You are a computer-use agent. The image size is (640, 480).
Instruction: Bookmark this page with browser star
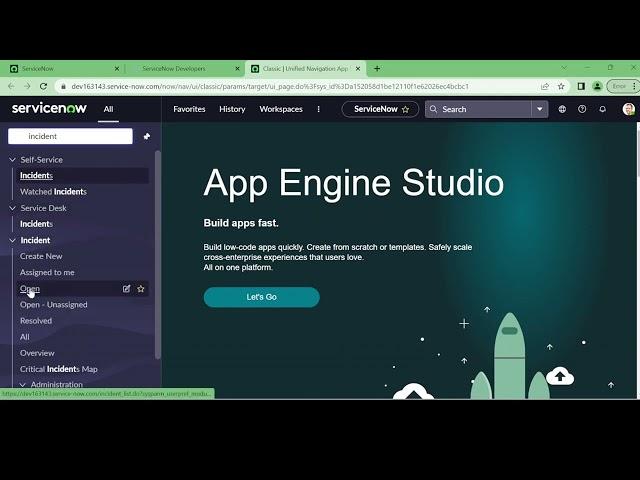(561, 86)
